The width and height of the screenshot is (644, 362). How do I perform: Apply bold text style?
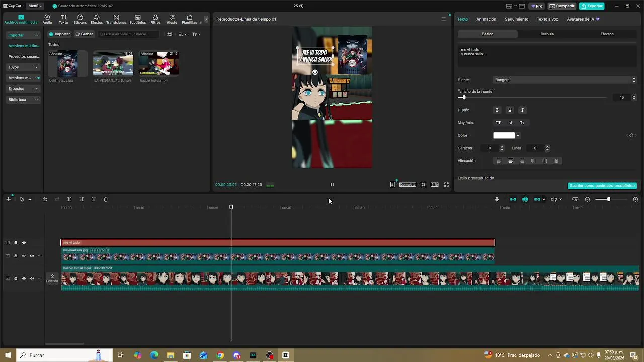pyautogui.click(x=497, y=110)
